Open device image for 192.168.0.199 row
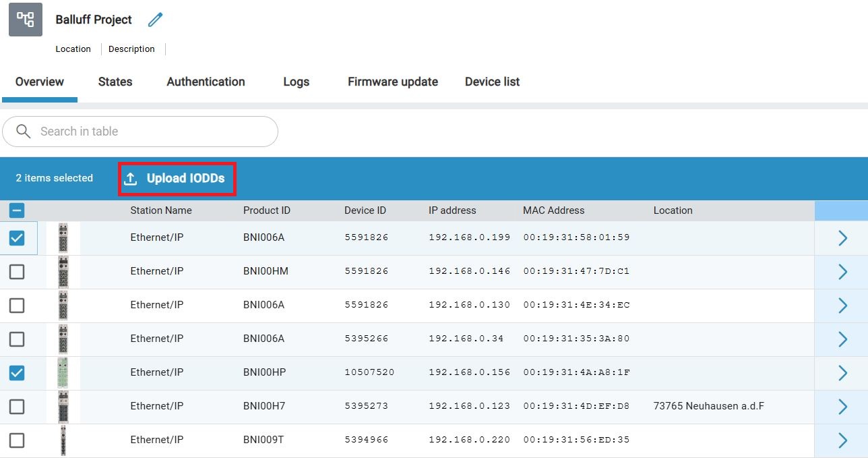 pos(63,238)
